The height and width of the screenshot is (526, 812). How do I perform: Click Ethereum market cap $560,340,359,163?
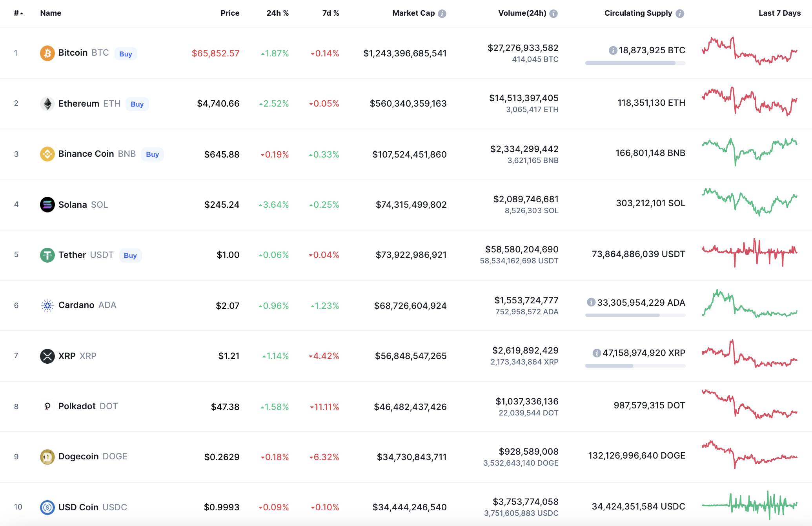[408, 103]
